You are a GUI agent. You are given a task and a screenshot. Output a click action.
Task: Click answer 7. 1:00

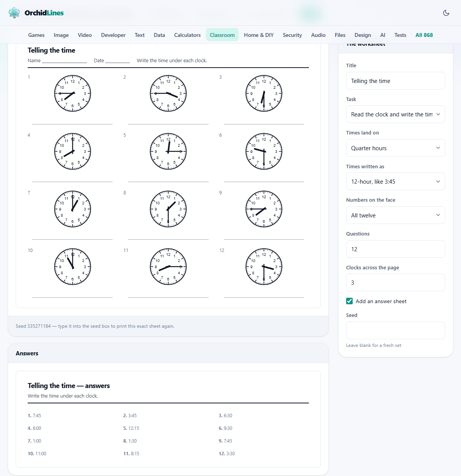34,441
